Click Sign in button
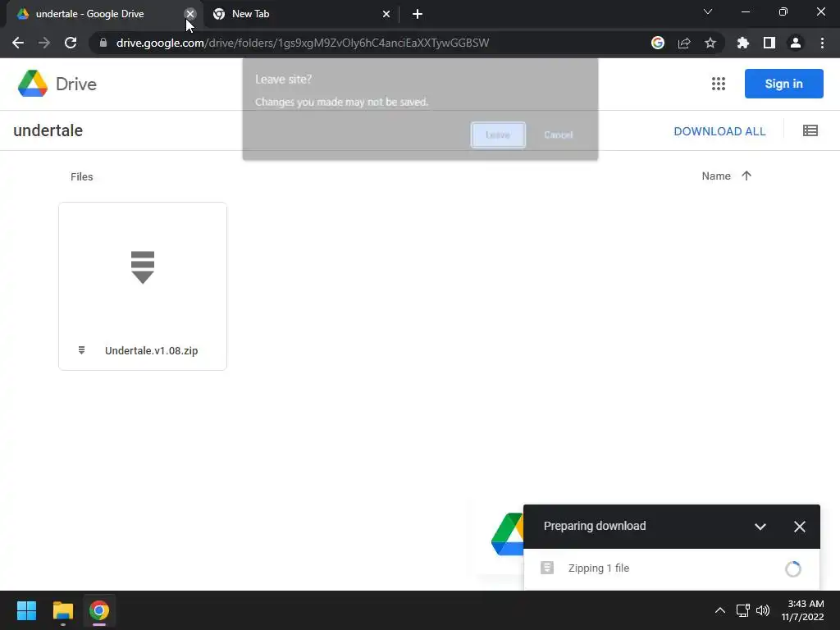Screen dimensions: 840x630 pos(783,84)
